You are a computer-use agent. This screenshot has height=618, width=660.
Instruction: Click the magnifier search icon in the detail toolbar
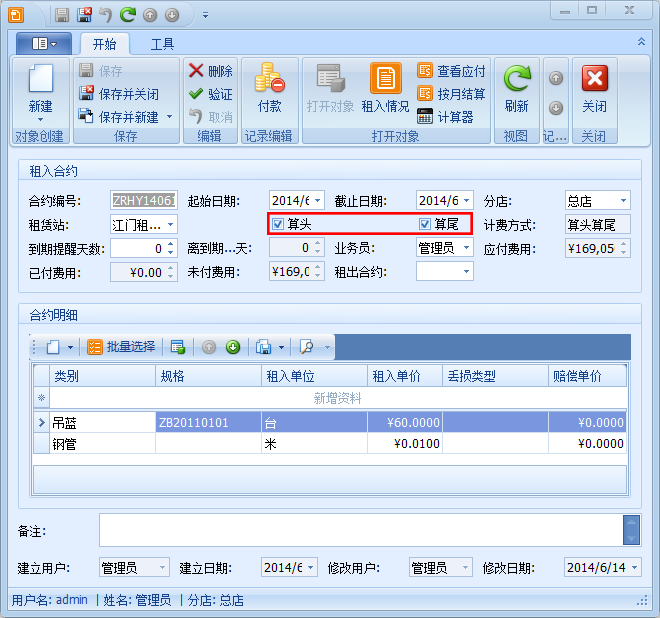[x=306, y=347]
